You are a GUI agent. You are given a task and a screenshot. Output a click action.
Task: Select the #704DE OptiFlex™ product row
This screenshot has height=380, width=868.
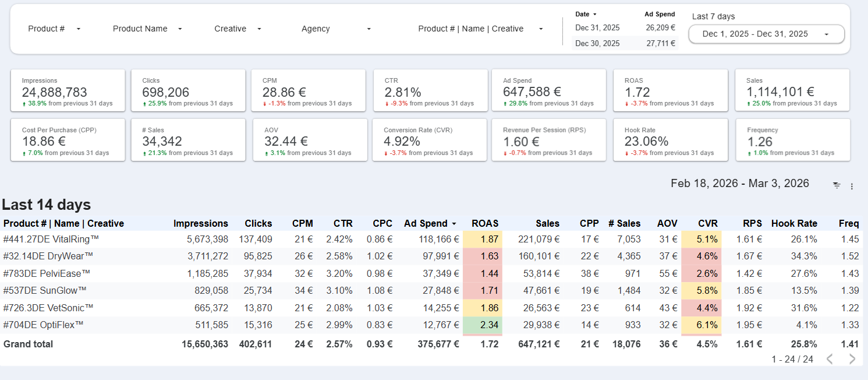pyautogui.click(x=44, y=325)
